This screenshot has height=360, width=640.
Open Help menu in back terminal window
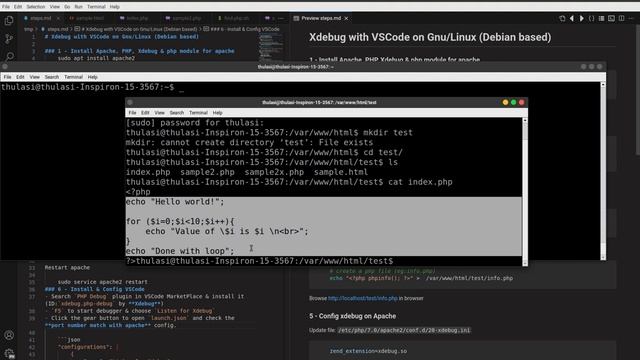(93, 77)
